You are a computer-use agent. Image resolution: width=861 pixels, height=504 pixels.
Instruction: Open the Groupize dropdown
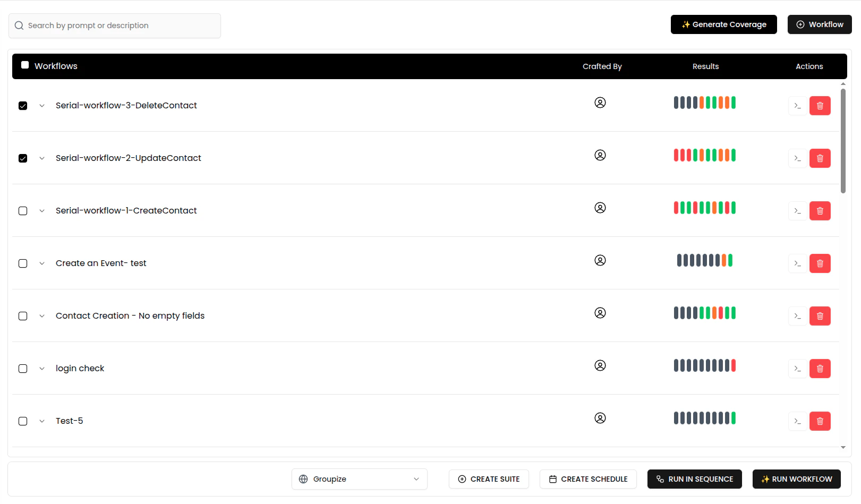click(x=416, y=479)
